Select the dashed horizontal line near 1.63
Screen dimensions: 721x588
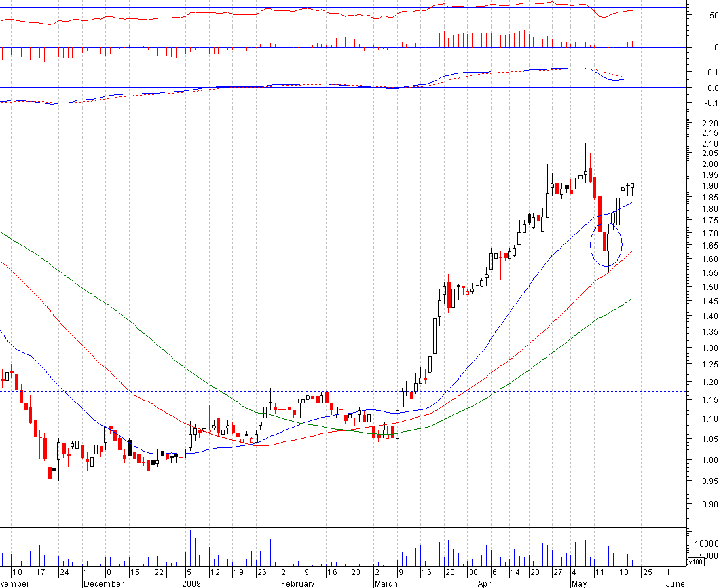point(343,251)
